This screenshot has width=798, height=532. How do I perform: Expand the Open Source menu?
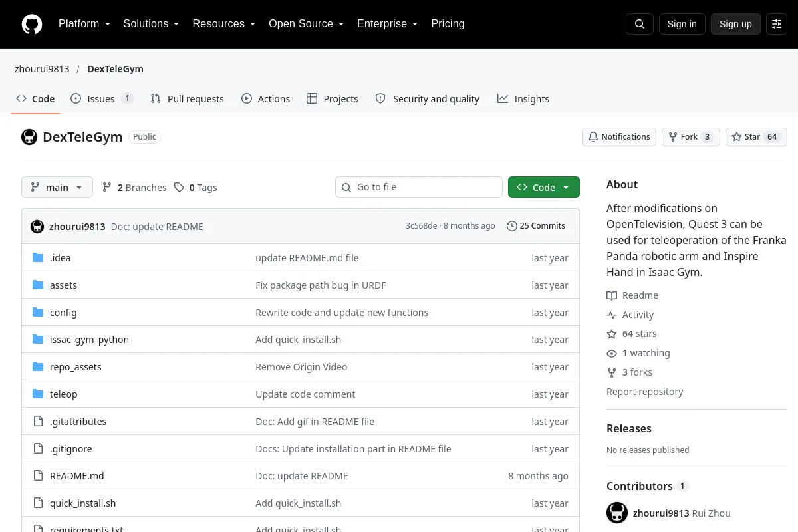(306, 24)
